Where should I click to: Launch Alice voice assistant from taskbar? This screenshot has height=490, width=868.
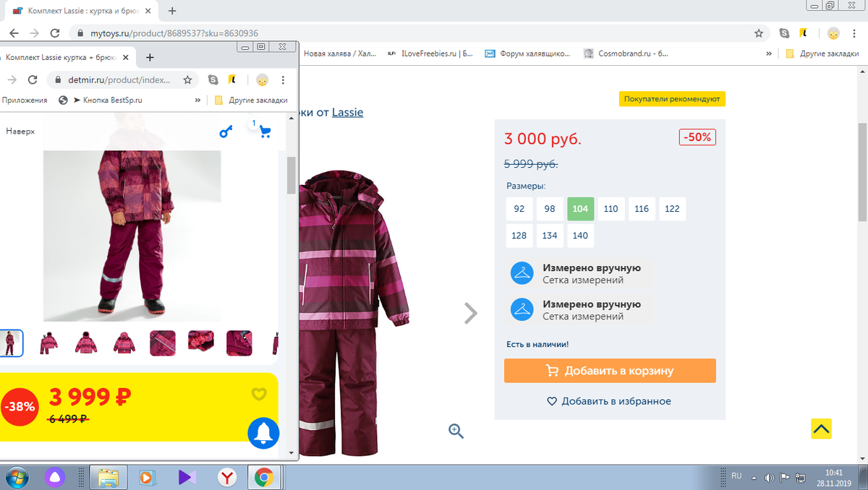point(54,477)
